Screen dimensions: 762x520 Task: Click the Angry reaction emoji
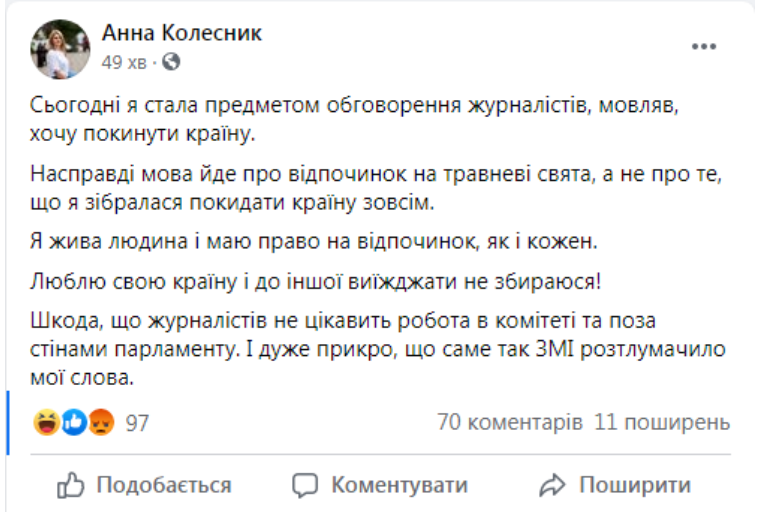tap(100, 423)
